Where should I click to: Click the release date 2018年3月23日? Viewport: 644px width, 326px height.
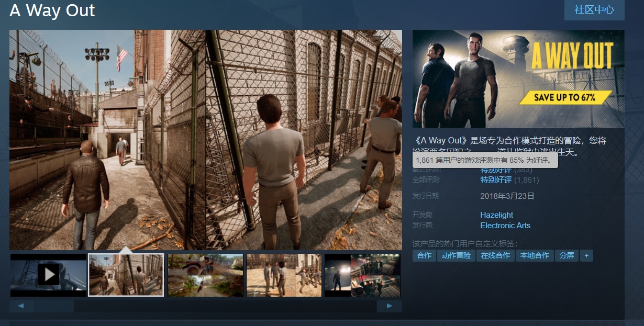click(x=507, y=196)
